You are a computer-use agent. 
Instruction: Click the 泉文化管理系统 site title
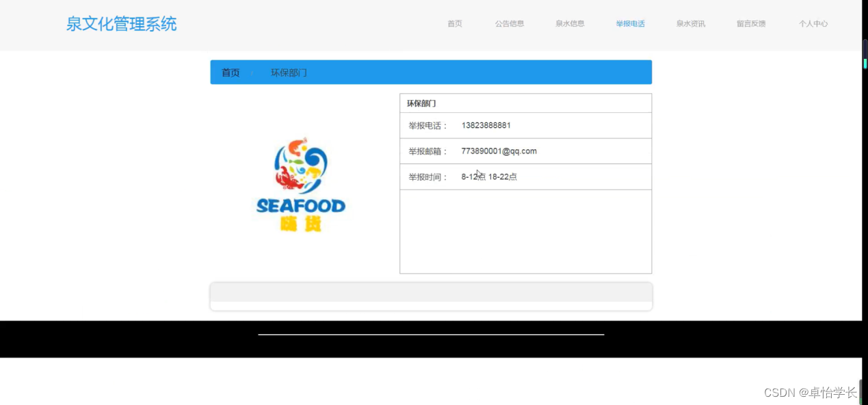[121, 25]
